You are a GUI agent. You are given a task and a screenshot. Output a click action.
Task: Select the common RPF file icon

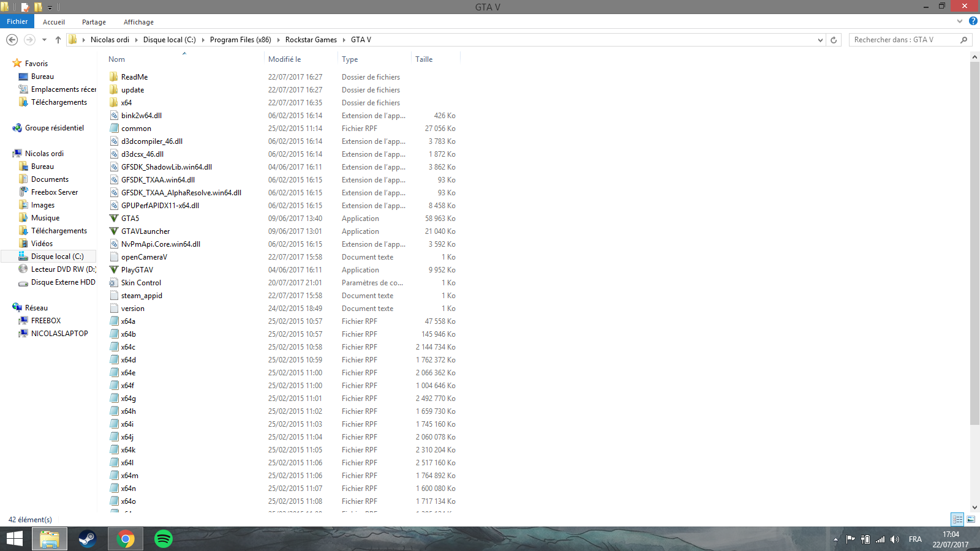point(114,129)
